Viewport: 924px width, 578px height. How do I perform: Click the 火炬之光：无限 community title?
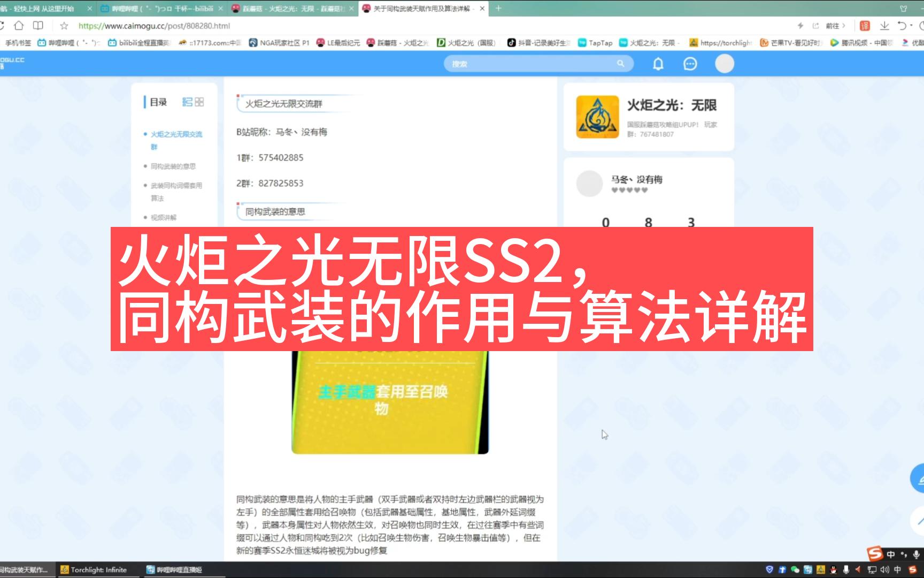(x=672, y=105)
